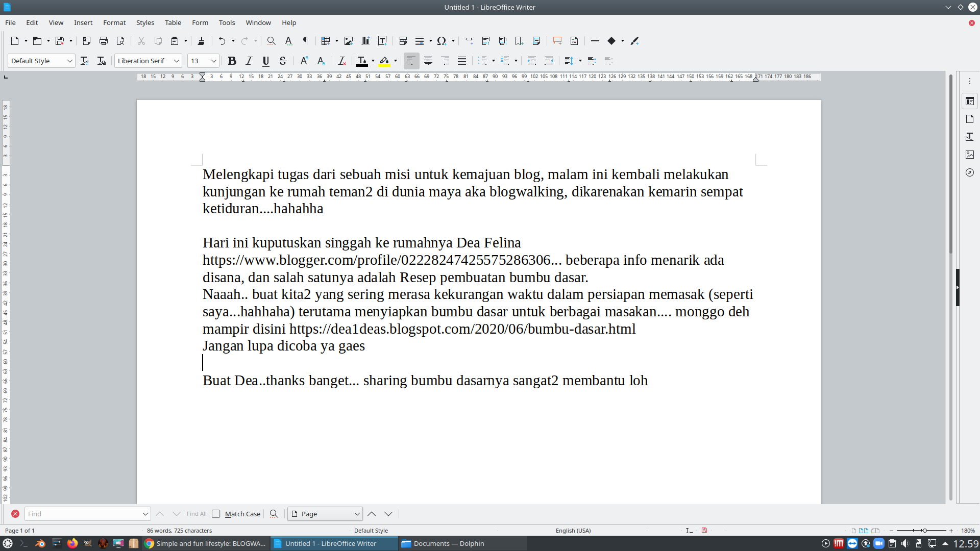This screenshot has height=551, width=980.
Task: Toggle Justified paragraph alignment
Action: tap(462, 61)
